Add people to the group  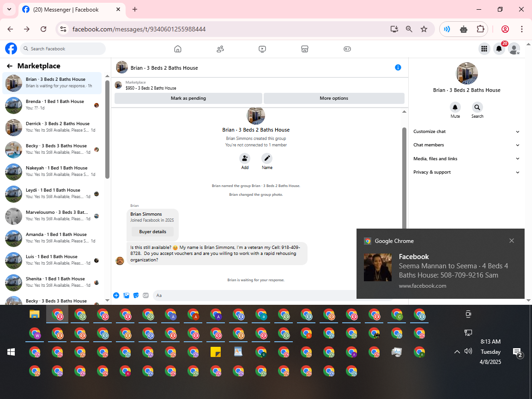(245, 158)
